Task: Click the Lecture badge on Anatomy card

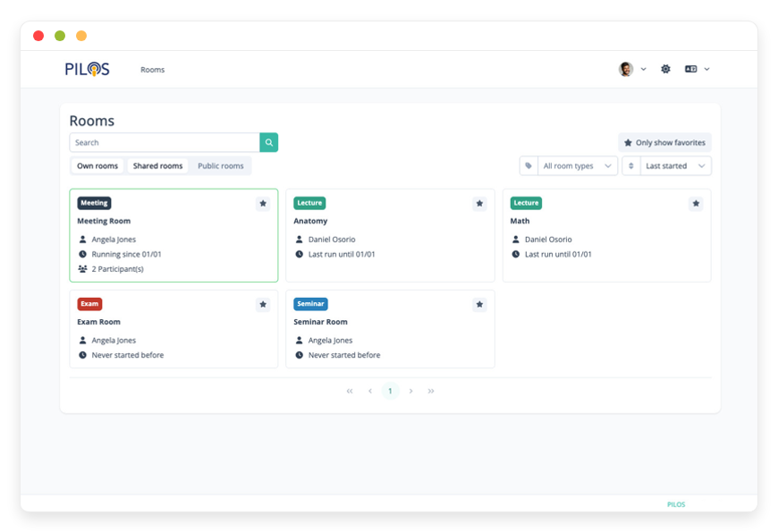Action: (309, 203)
